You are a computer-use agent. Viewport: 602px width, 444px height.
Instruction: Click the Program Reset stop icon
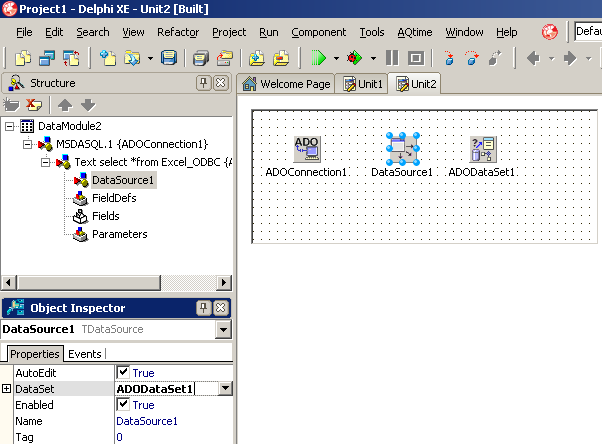click(416, 58)
